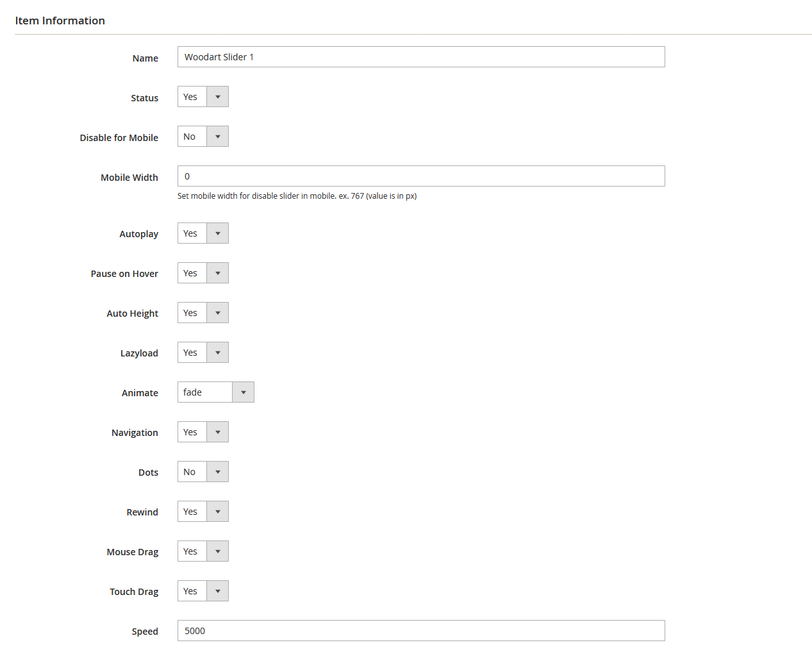Expand the Disable for Mobile dropdown
Screen dimensions: 812x661
pos(203,137)
